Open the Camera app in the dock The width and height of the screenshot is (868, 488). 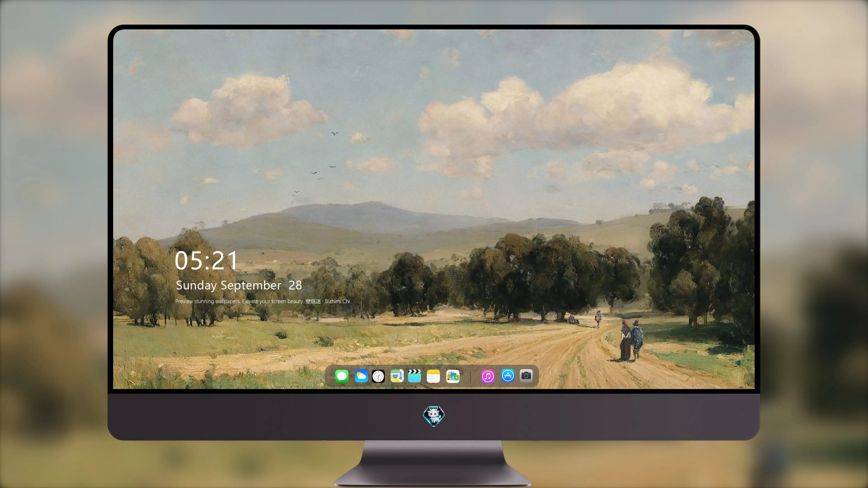[x=526, y=375]
